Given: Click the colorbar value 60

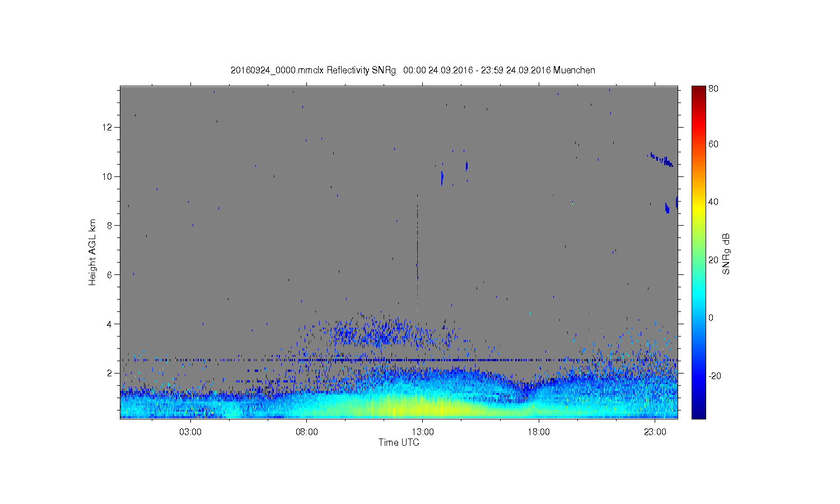Looking at the screenshot, I should tap(713, 144).
